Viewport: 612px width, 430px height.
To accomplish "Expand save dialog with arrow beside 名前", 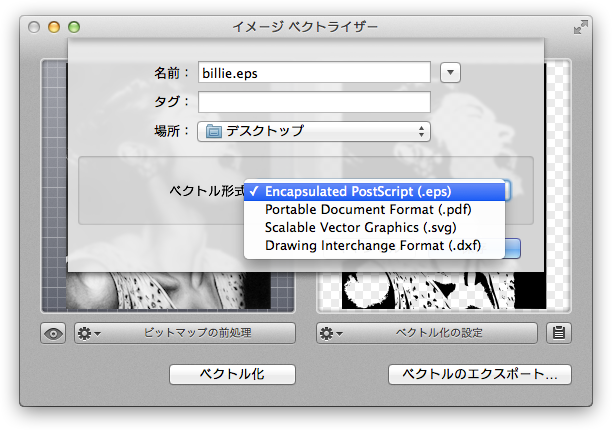I will (x=450, y=73).
